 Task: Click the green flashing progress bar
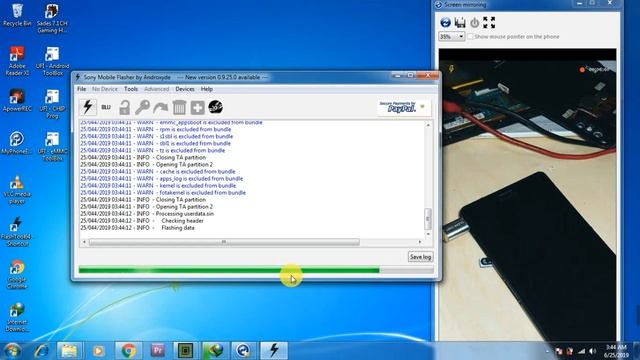[256, 270]
